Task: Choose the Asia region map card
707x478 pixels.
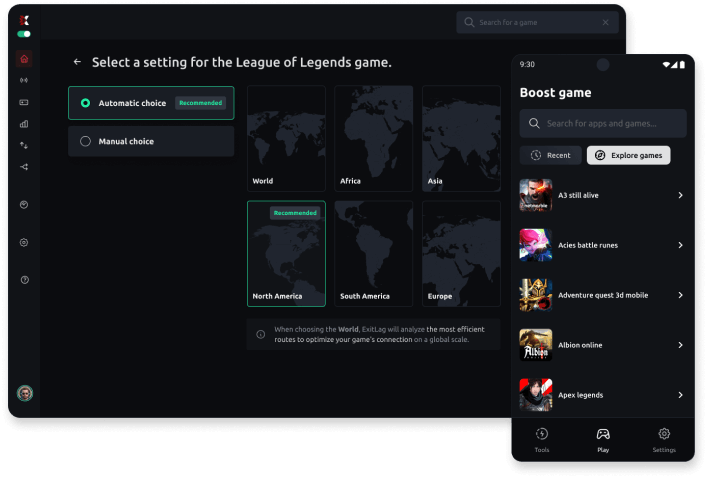Action: [461, 138]
